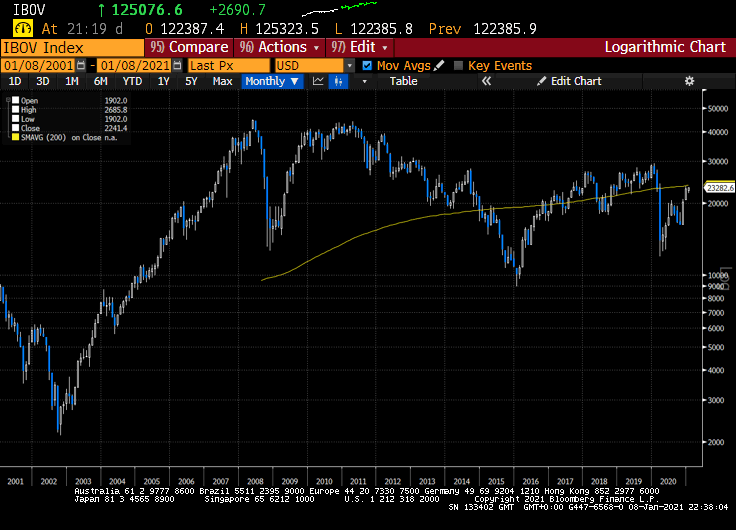Click the IBOV Index security field
Image resolution: width=736 pixels, height=530 pixels.
pyautogui.click(x=72, y=48)
